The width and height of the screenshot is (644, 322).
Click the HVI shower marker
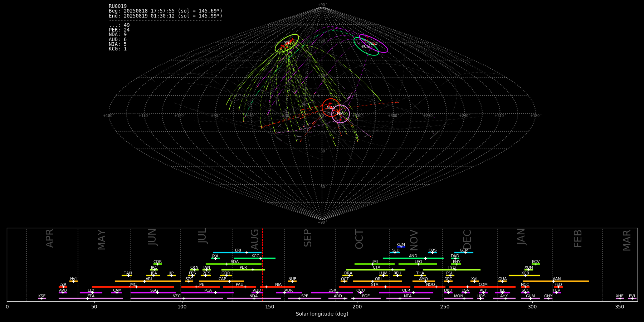tap(73, 281)
